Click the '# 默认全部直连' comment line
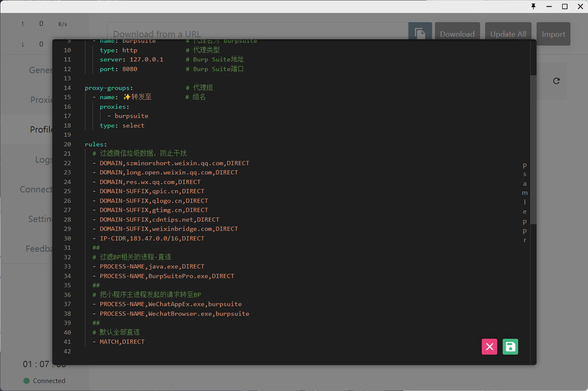Image resolution: width=588 pixels, height=391 pixels. point(116,332)
